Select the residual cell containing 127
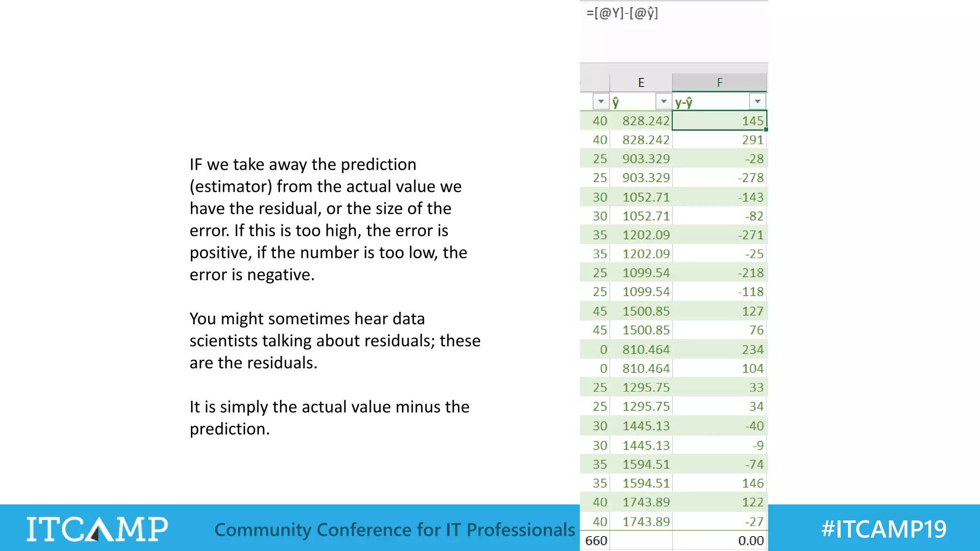Viewport: 980px width, 551px height. click(720, 311)
